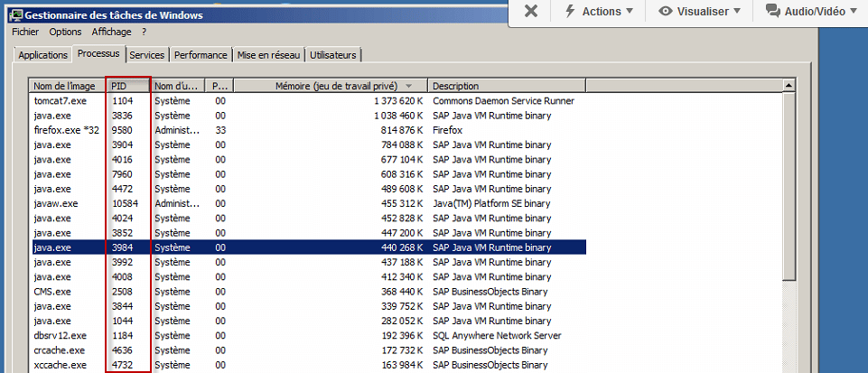Screen dimensions: 868x373
Task: Click the eye icon beside Visualiser
Action: coord(666,11)
